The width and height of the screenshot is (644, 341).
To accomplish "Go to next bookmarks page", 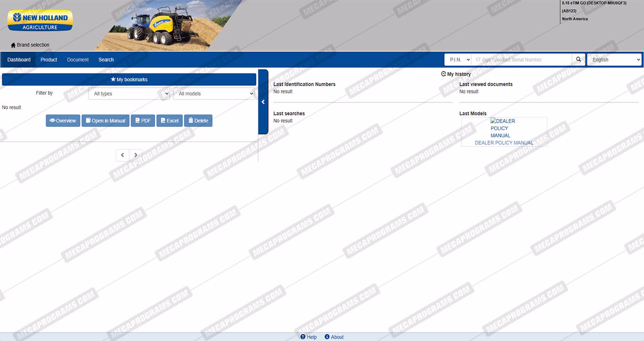I will coord(136,155).
